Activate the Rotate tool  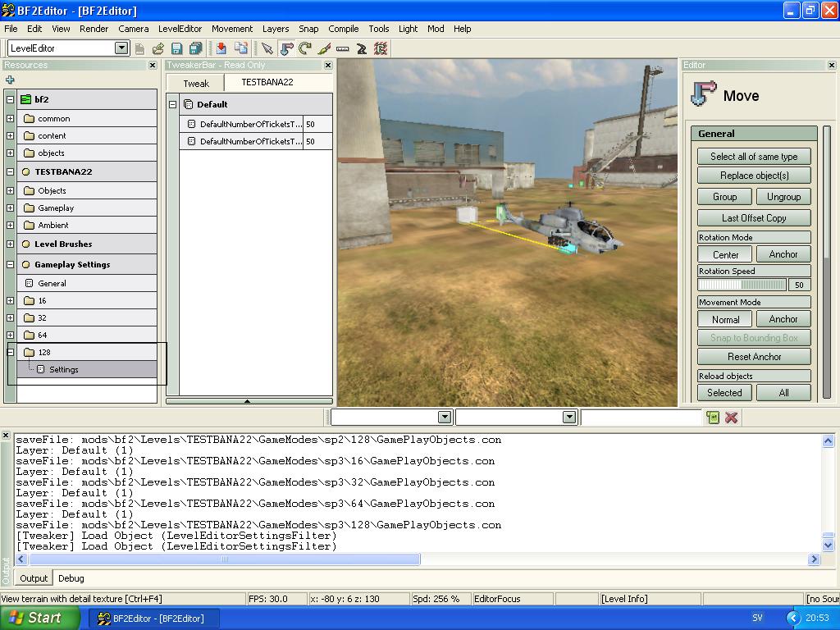pos(305,48)
